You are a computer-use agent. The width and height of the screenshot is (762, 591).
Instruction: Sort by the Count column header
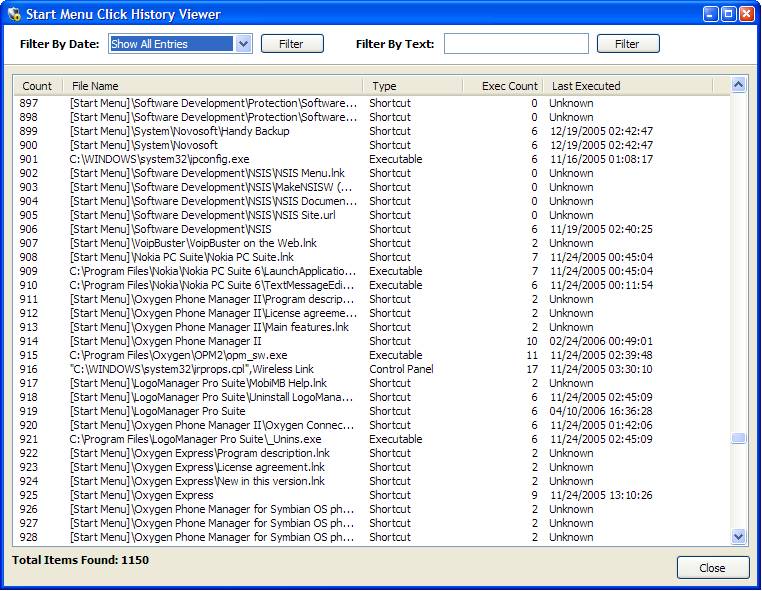[x=38, y=86]
